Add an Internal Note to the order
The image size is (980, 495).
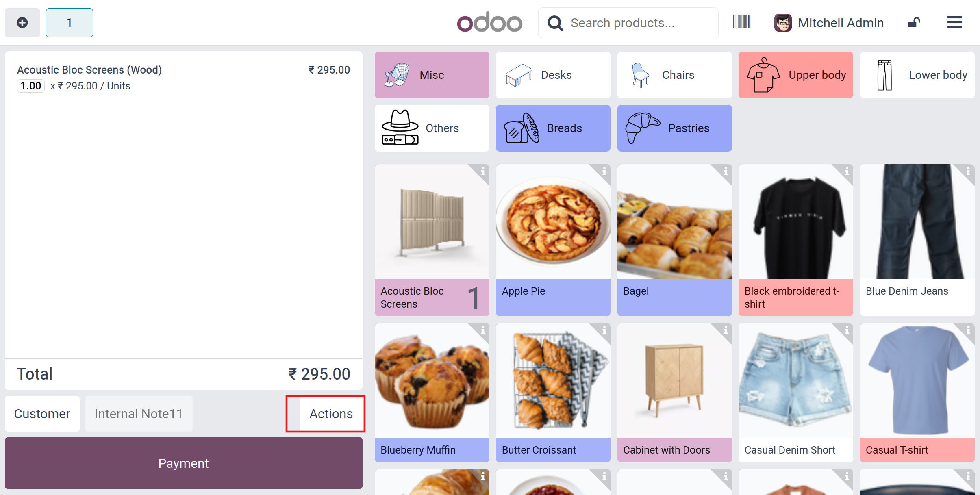(x=139, y=414)
